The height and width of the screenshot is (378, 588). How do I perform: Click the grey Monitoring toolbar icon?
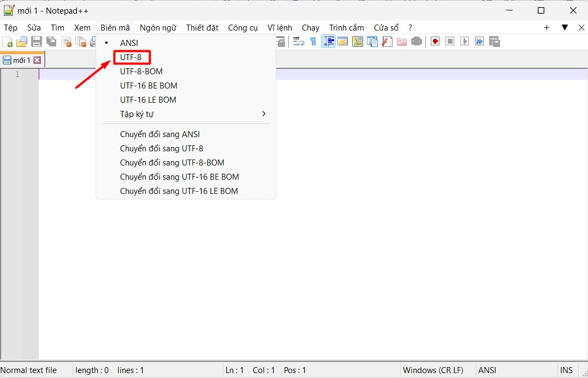tap(417, 42)
